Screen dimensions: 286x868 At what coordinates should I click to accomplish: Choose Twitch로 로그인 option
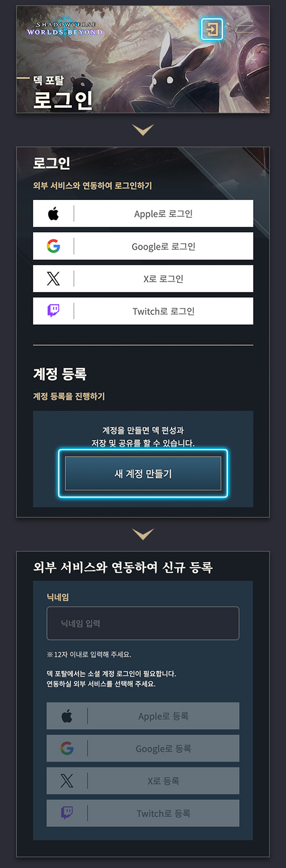point(143,311)
